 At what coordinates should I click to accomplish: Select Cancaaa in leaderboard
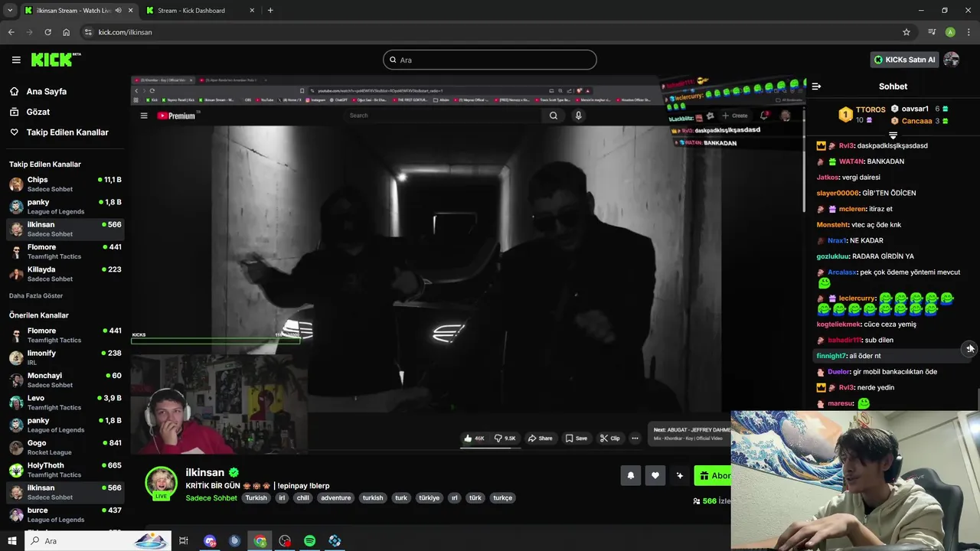click(920, 121)
